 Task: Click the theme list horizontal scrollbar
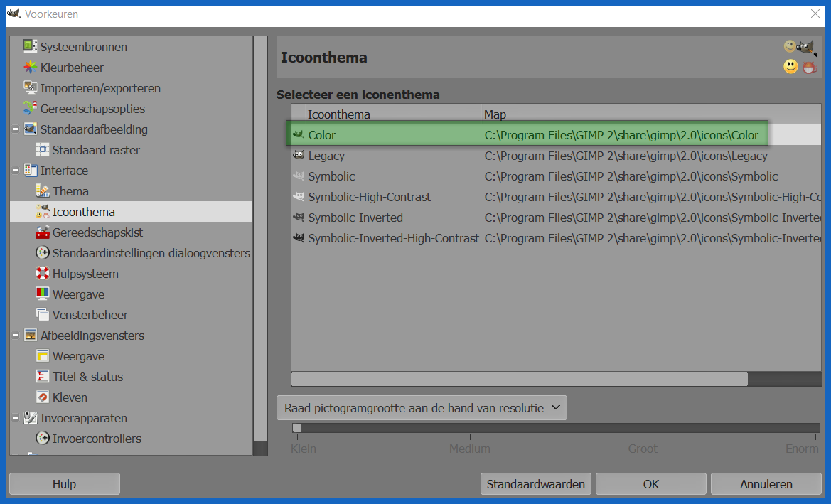520,379
